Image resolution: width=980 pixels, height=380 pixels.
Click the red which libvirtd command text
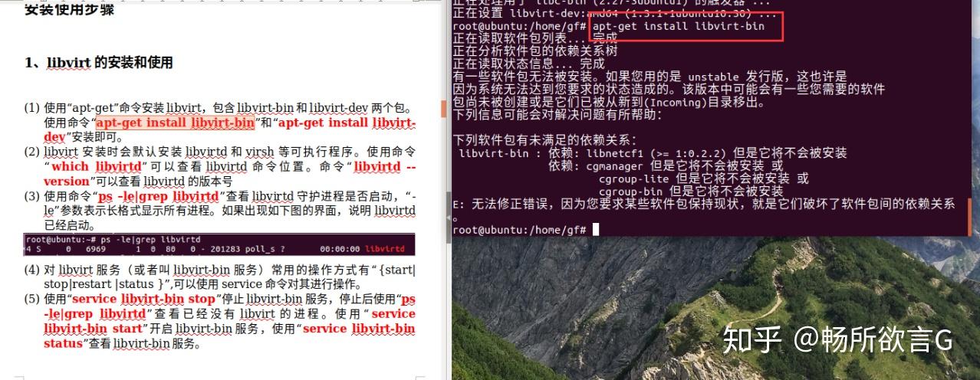[x=97, y=166]
